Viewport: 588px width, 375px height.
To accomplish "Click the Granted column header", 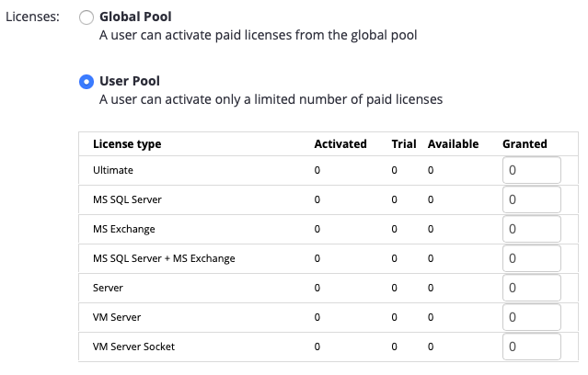I will click(525, 144).
